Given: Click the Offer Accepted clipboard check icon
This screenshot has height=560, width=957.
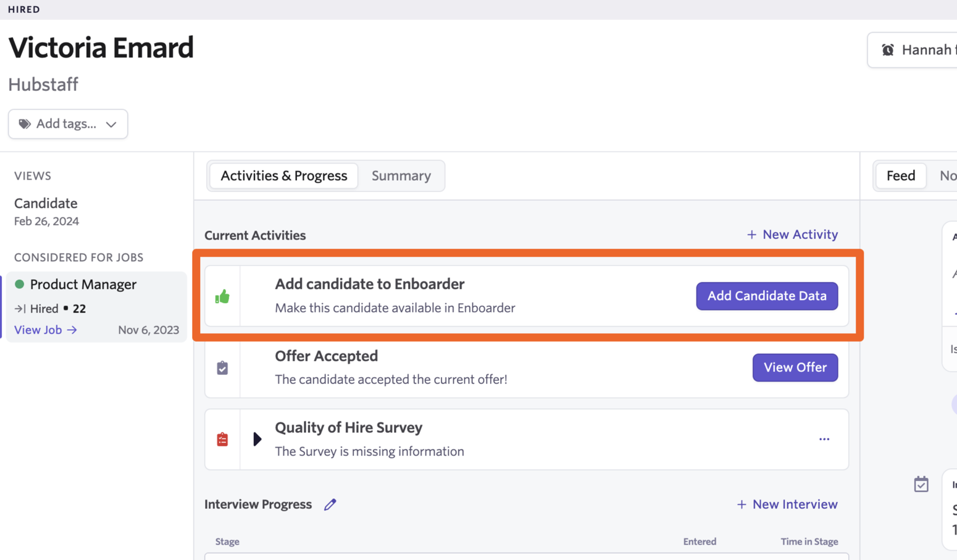Looking at the screenshot, I should click(x=222, y=368).
